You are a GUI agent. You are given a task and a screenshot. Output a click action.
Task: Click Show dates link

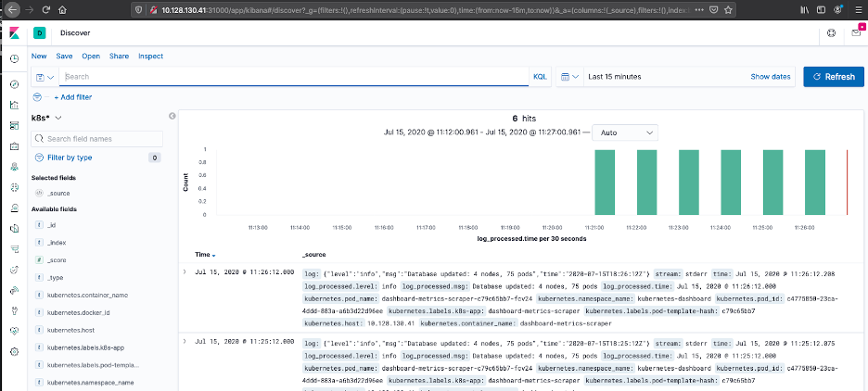coord(771,77)
